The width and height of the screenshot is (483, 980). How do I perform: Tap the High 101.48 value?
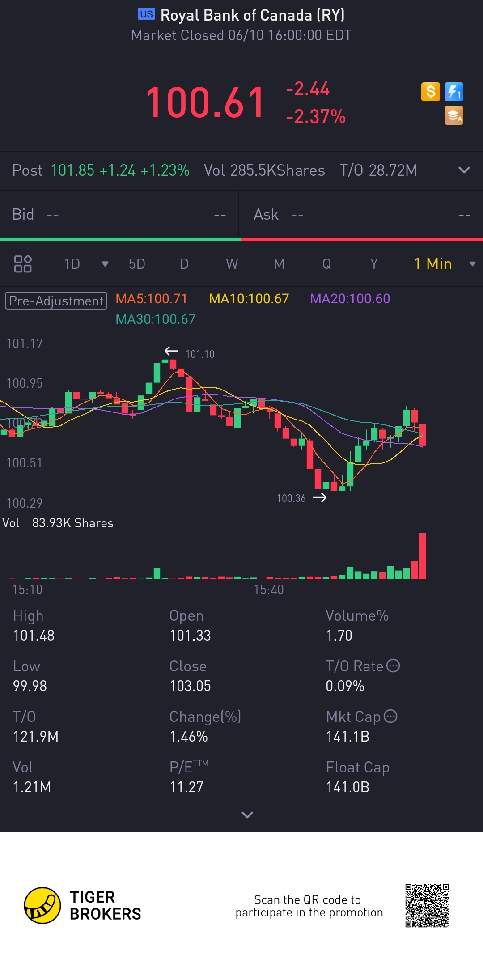pyautogui.click(x=34, y=636)
